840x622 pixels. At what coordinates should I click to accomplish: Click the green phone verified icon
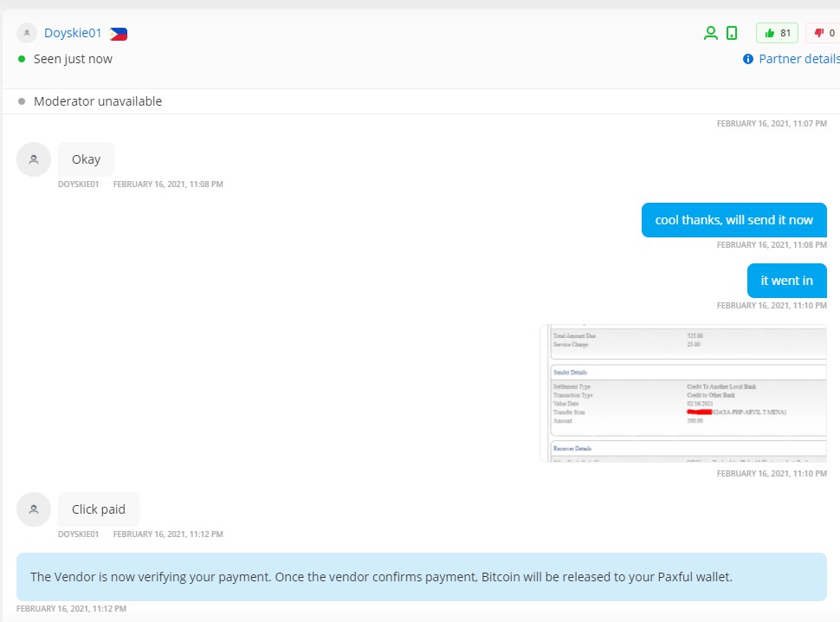732,33
